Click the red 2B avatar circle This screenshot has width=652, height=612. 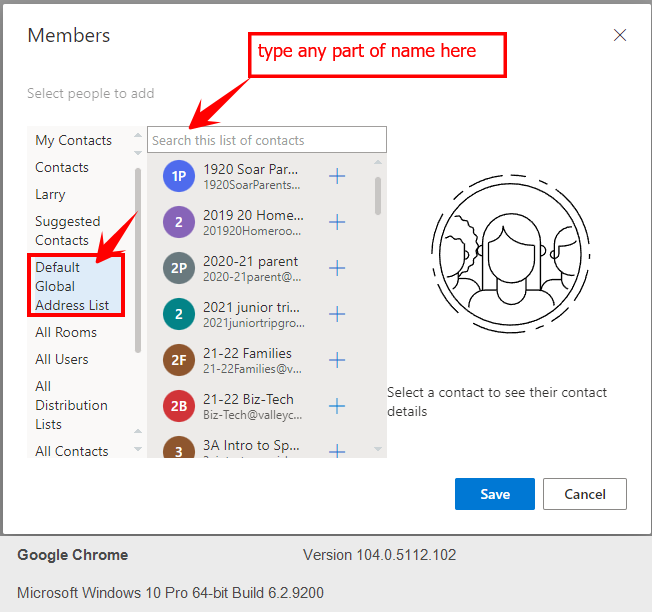point(179,406)
